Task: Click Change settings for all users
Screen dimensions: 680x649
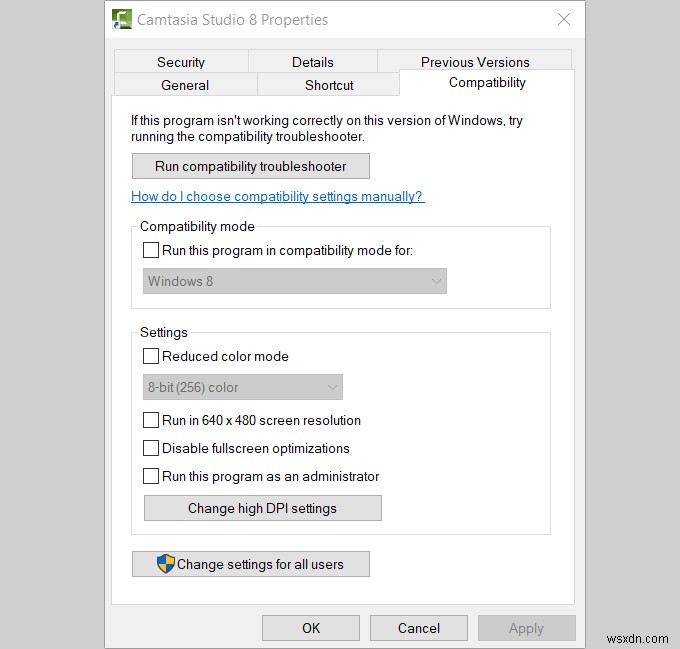Action: (251, 564)
